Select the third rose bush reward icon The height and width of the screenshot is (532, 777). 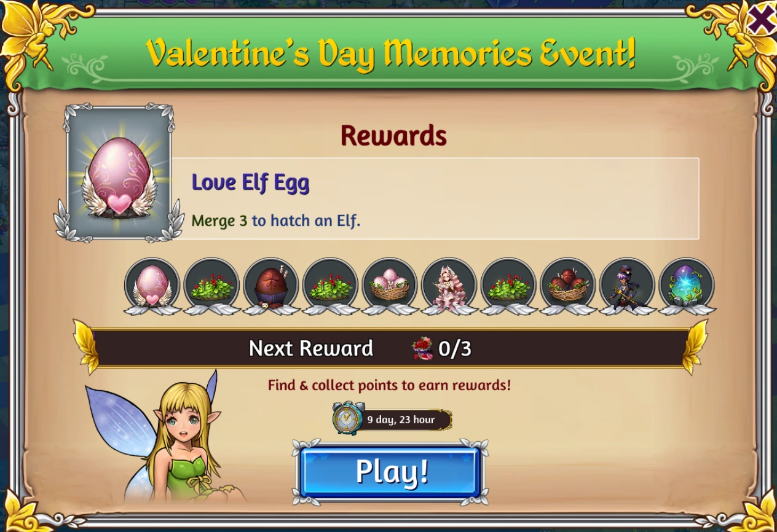point(509,286)
